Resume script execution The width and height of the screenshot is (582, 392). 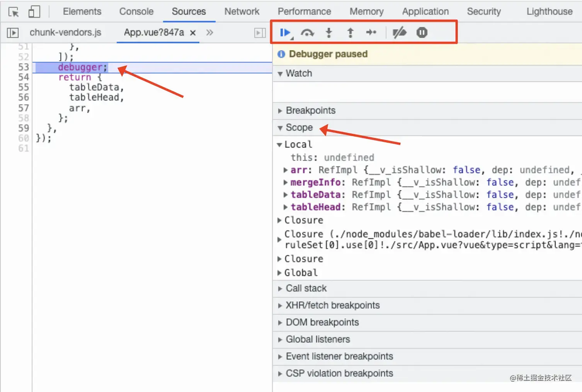(x=285, y=32)
